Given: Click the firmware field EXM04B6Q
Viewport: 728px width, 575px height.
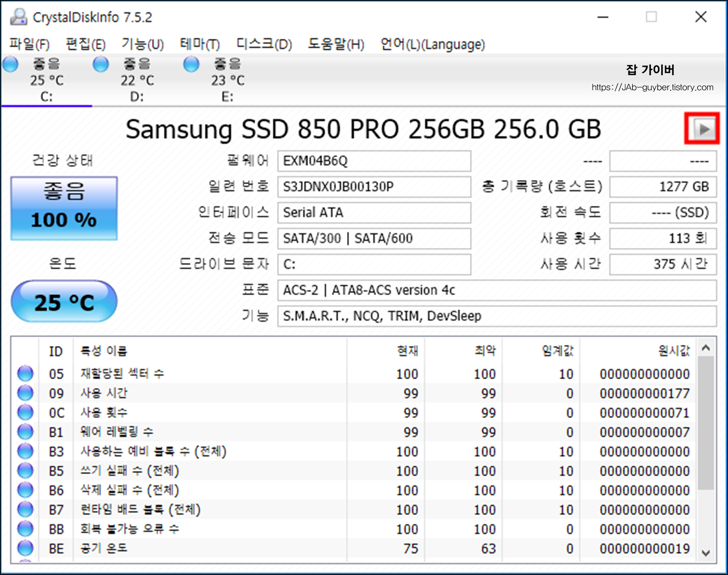Looking at the screenshot, I should [x=374, y=161].
